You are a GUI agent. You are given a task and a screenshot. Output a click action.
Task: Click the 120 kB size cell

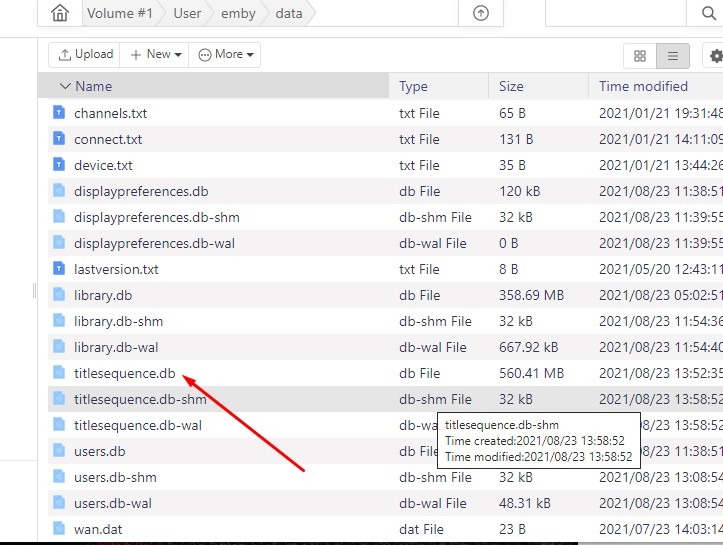[520, 191]
